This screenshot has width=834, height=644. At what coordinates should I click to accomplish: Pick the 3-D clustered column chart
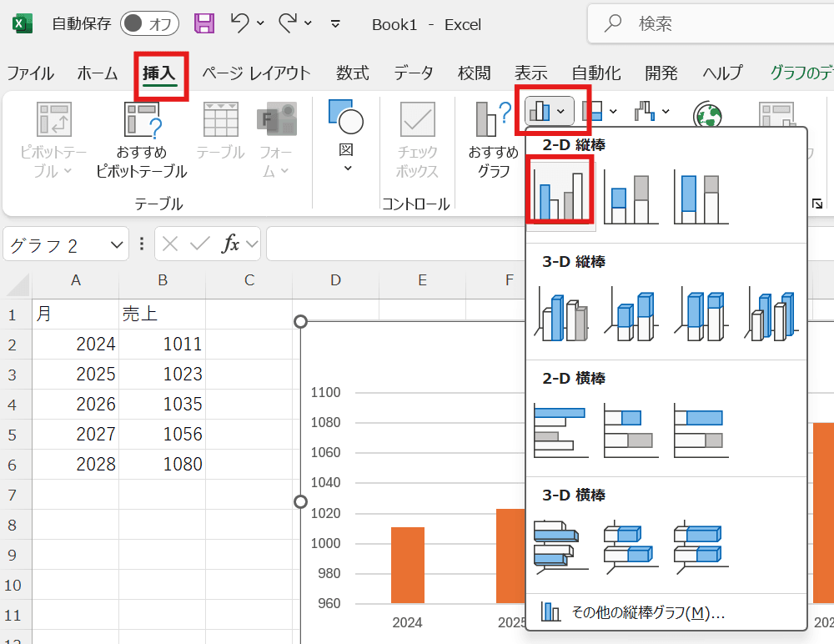coord(560,315)
